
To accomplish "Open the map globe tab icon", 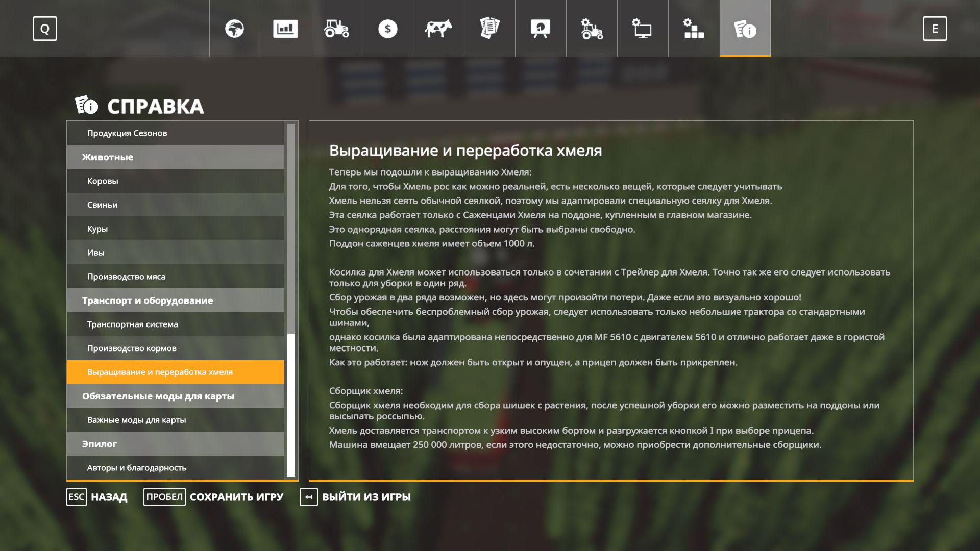I will tap(234, 29).
